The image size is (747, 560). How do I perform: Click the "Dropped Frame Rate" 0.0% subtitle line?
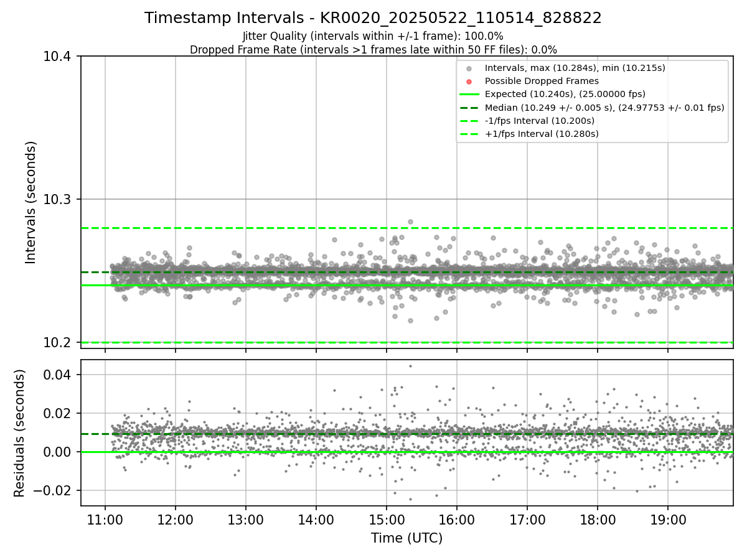tap(373, 50)
